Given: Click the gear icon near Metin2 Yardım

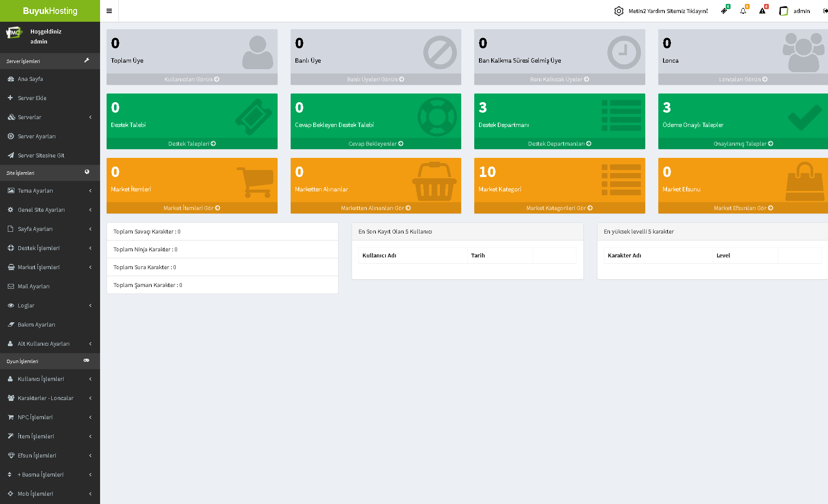Looking at the screenshot, I should tap(619, 11).
